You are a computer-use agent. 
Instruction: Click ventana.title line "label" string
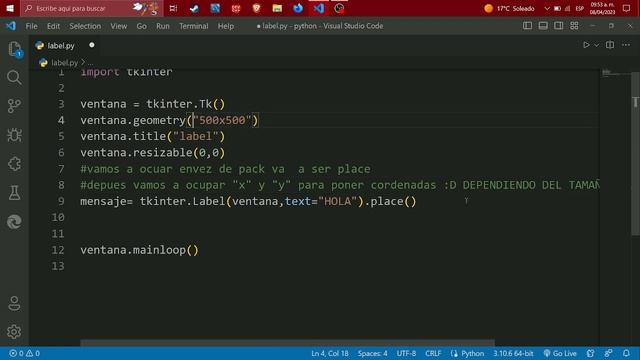[x=196, y=136]
